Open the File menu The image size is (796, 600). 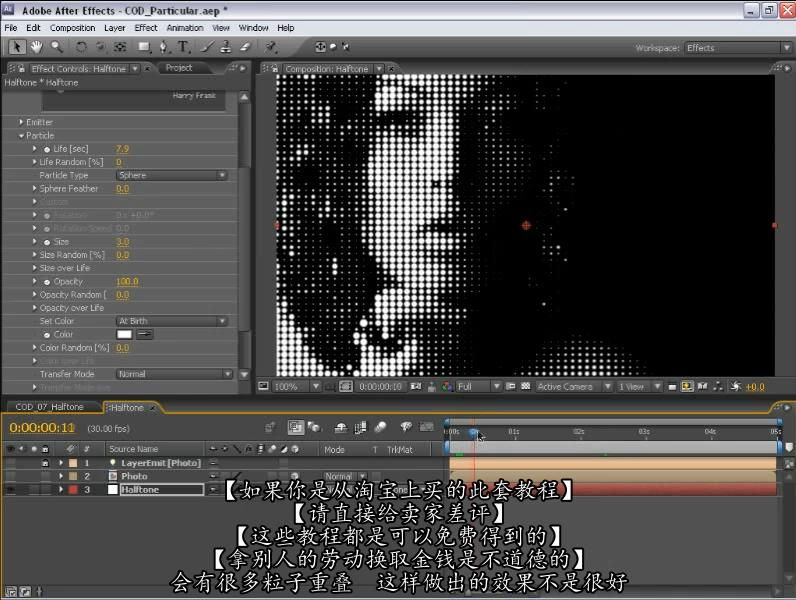pyautogui.click(x=11, y=28)
